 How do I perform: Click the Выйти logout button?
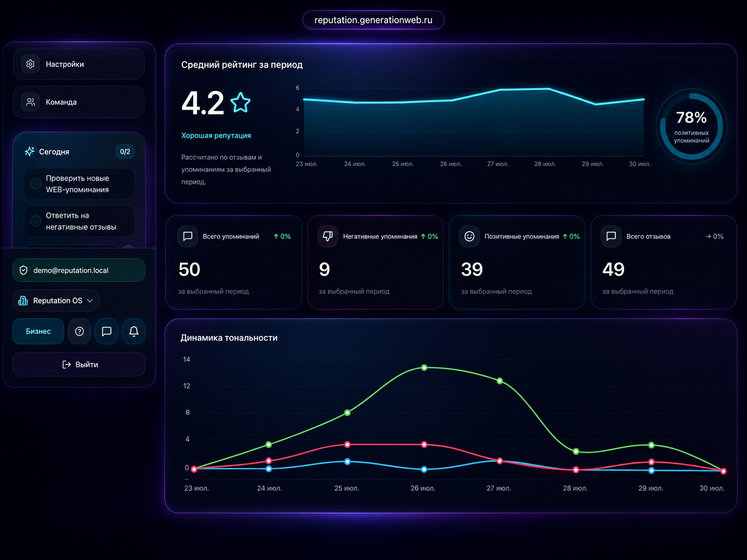coord(79,364)
